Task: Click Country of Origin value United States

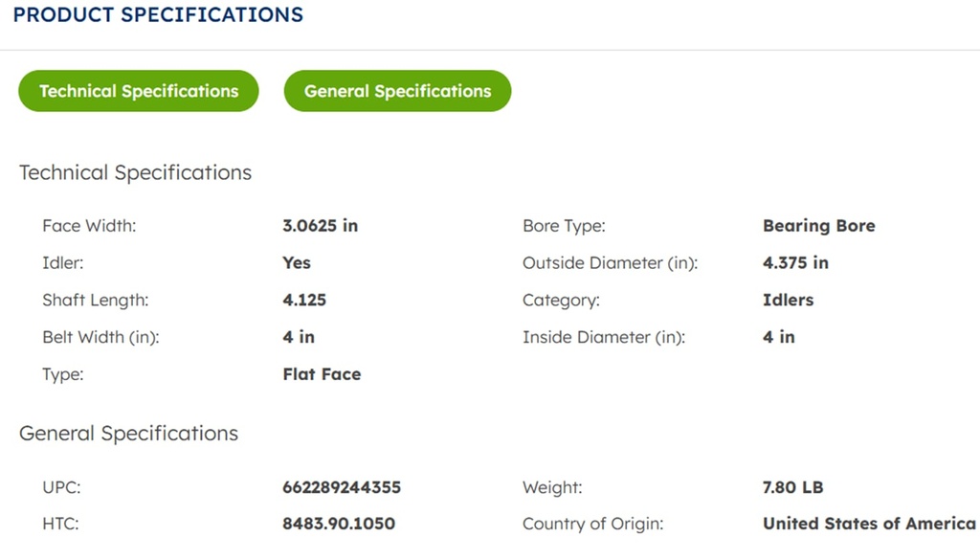Action: pyautogui.click(x=868, y=524)
